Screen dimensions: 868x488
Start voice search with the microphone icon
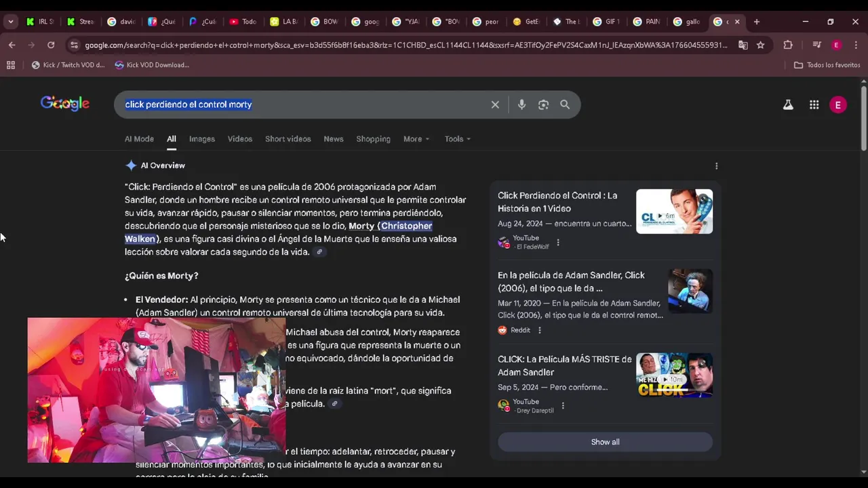[x=521, y=104]
